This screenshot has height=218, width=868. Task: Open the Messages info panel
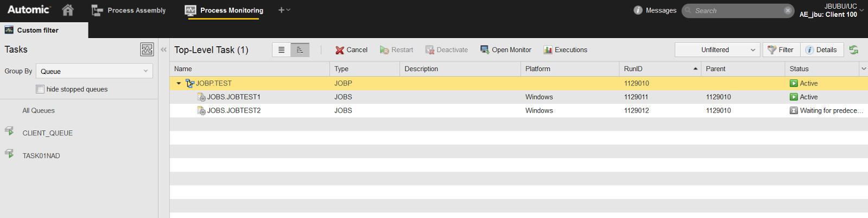pyautogui.click(x=655, y=10)
